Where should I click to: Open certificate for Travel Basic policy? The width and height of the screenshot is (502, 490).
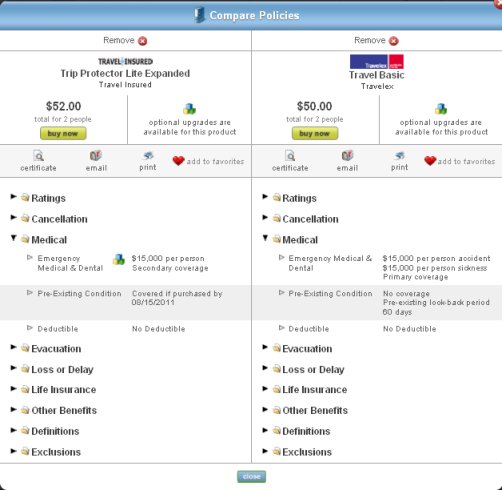point(290,161)
